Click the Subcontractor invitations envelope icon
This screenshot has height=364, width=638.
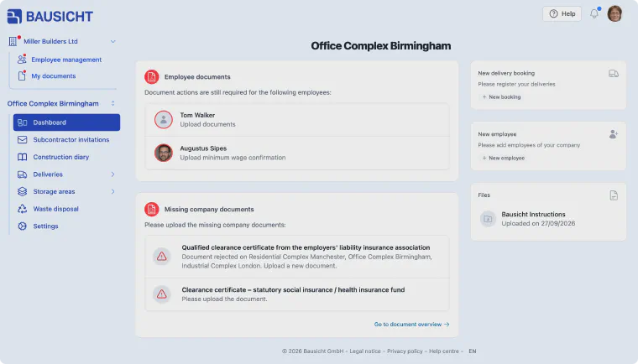[x=22, y=139]
